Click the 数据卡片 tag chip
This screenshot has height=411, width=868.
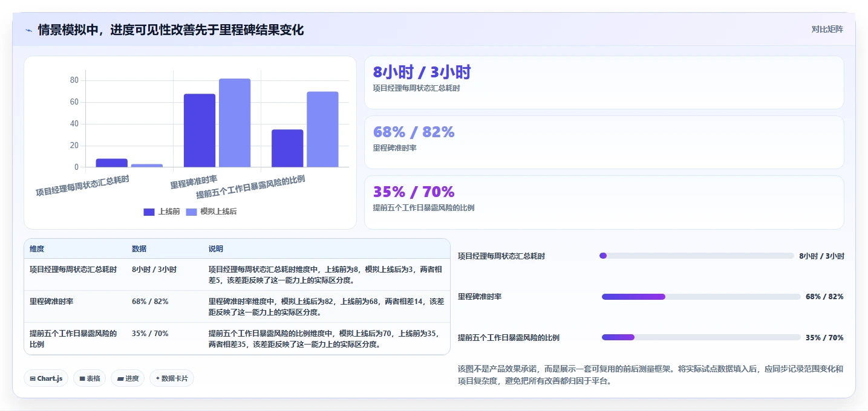pos(172,378)
